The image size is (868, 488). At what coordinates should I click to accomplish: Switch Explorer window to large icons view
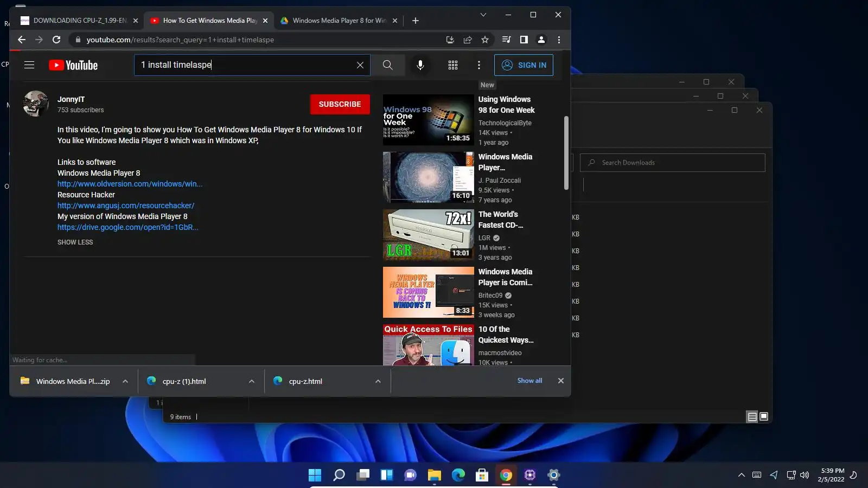click(764, 417)
